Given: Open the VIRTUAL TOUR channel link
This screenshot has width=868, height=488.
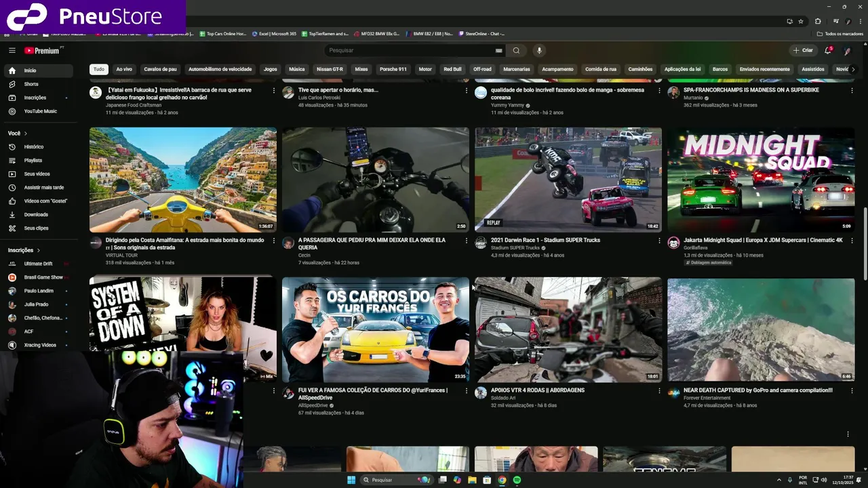Looking at the screenshot, I should pyautogui.click(x=121, y=256).
